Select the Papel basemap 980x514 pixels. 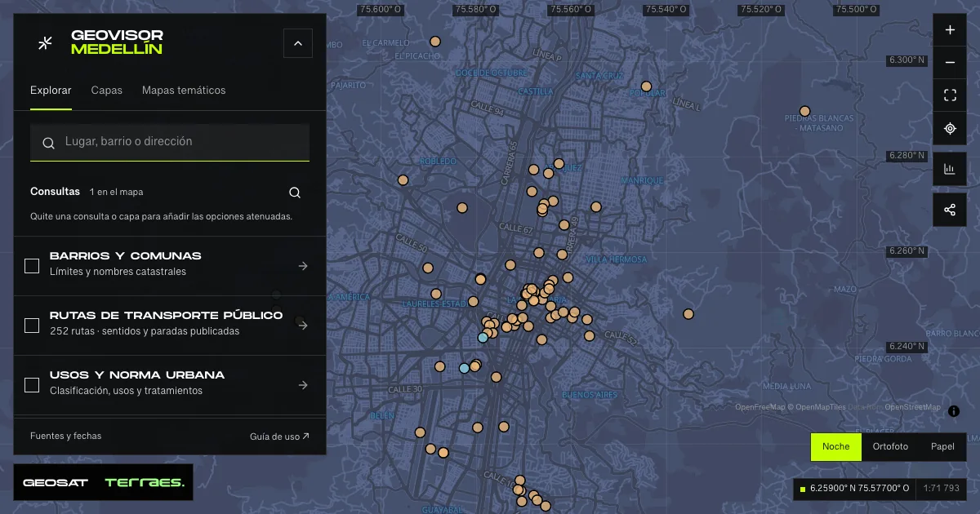point(942,447)
